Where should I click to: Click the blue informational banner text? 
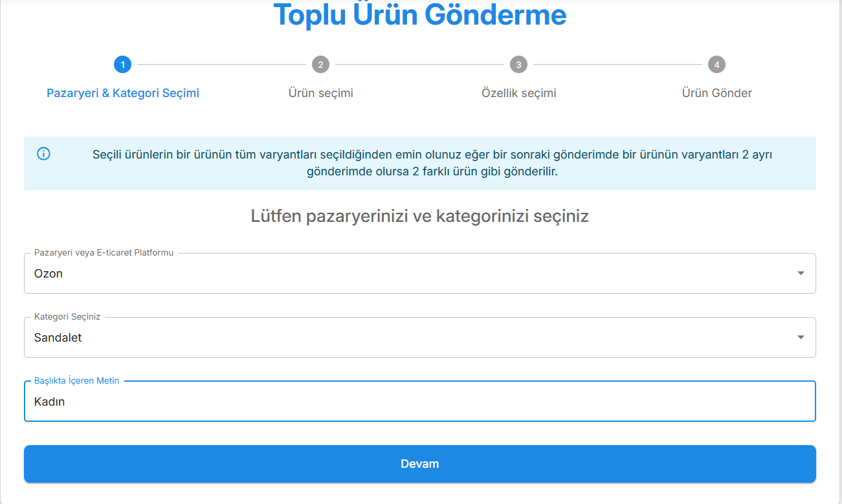pos(420,162)
